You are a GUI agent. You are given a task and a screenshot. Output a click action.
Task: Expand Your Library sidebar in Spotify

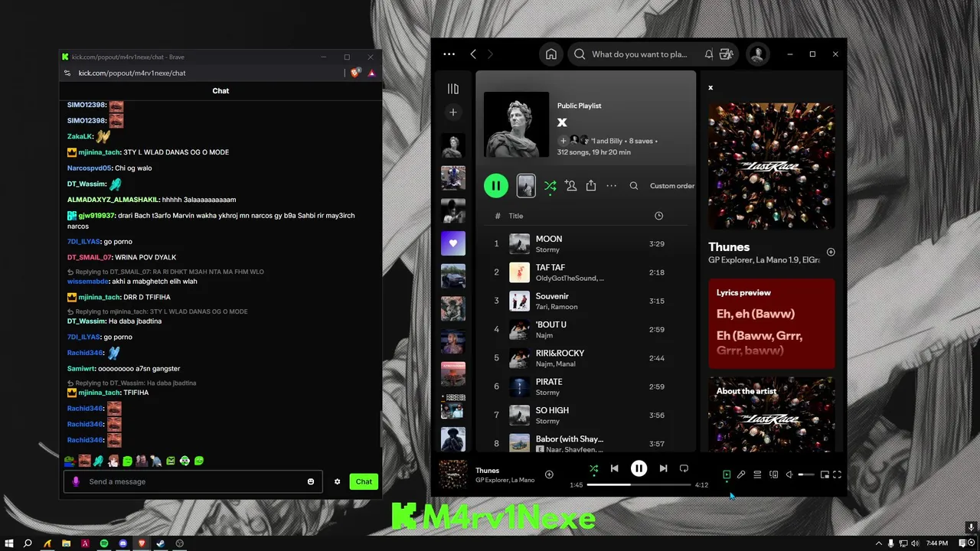[x=453, y=89]
